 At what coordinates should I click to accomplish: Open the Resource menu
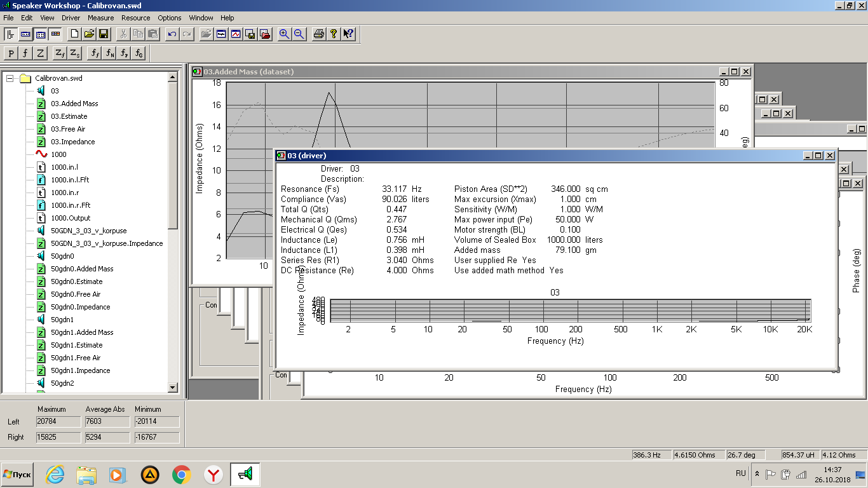pos(135,18)
